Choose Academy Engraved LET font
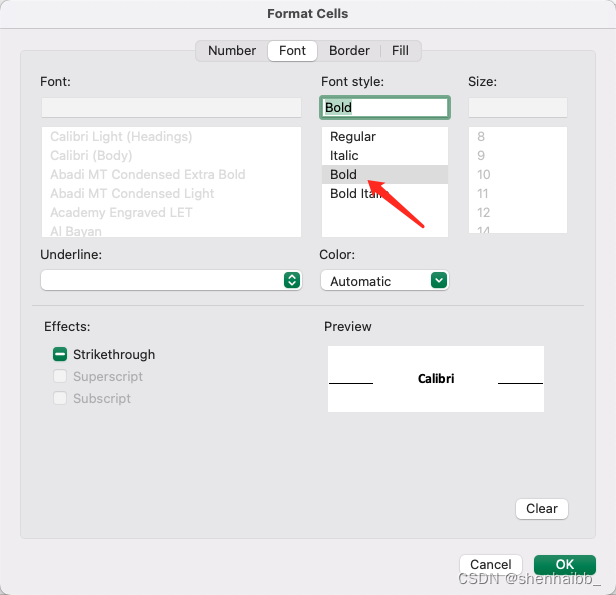Image resolution: width=616 pixels, height=595 pixels. coord(171,212)
